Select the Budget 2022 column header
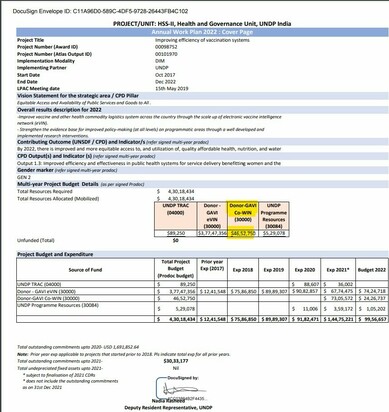The height and width of the screenshot is (412, 389). tap(372, 269)
